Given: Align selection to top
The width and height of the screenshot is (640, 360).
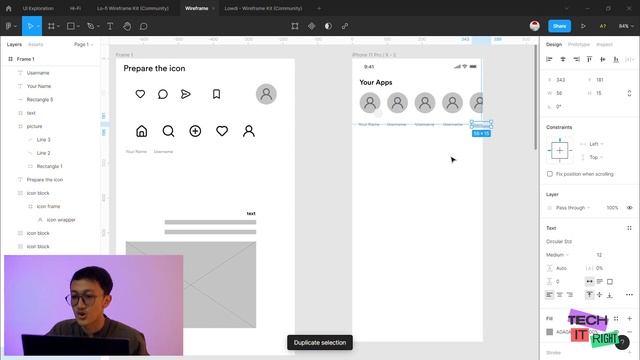Looking at the screenshot, I should click(x=589, y=59).
